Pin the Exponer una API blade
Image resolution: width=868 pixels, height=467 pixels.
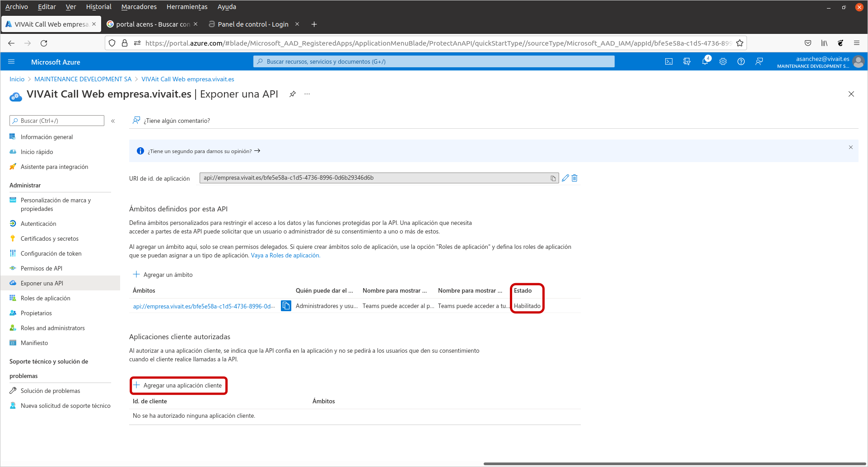[x=293, y=94]
